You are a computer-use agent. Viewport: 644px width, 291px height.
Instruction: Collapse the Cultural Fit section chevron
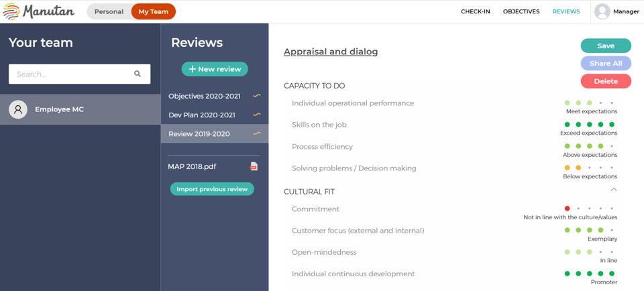613,190
